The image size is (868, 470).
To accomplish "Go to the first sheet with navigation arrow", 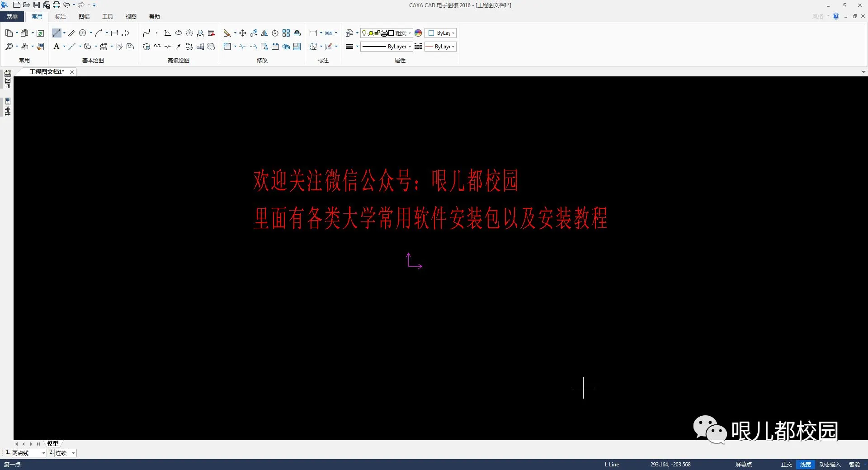I will coord(16,444).
